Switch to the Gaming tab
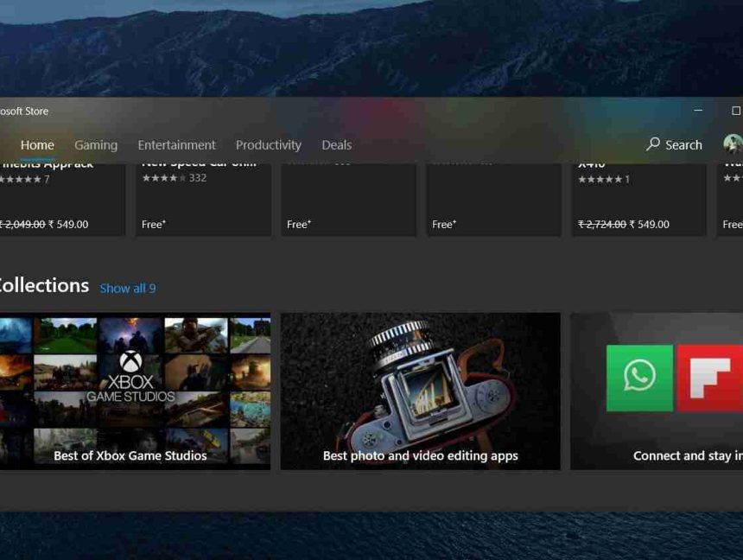The image size is (743, 560). click(96, 145)
